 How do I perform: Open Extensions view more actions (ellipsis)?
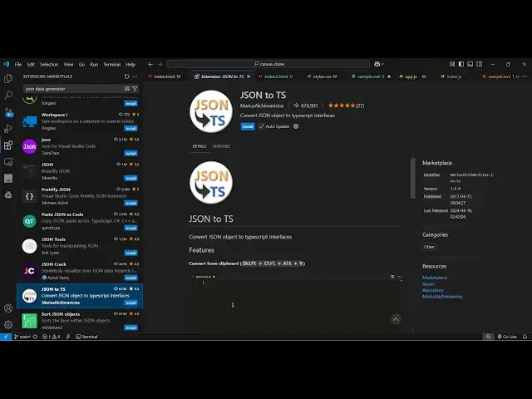pyautogui.click(x=135, y=76)
